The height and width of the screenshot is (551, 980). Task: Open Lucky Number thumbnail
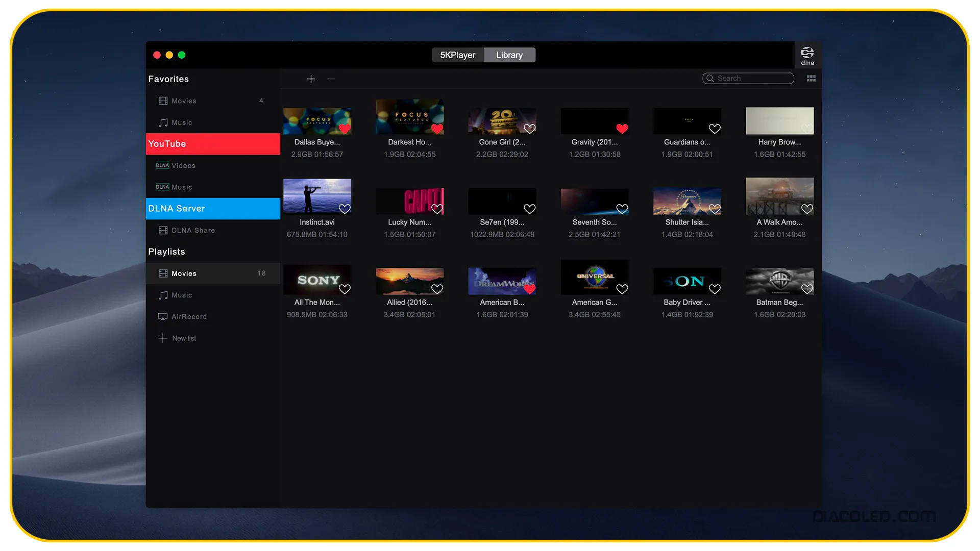[x=409, y=201]
